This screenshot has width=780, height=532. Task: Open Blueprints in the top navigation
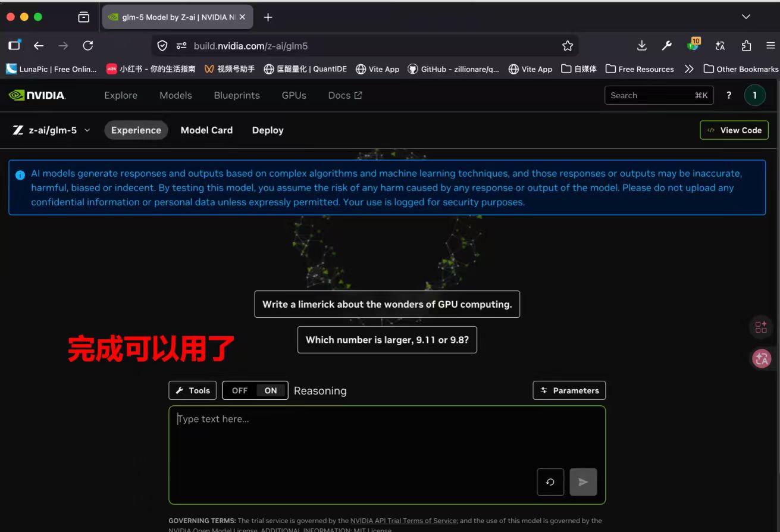click(x=237, y=95)
